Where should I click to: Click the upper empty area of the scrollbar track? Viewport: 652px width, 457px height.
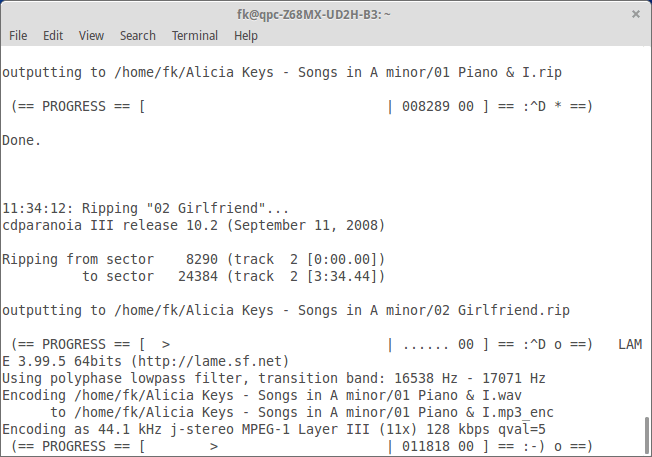coord(647,200)
